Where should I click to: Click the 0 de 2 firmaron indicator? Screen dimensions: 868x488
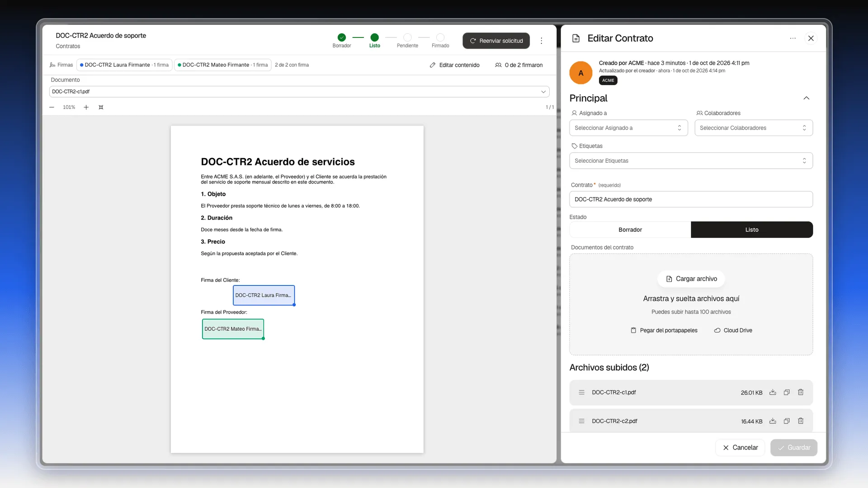(519, 65)
